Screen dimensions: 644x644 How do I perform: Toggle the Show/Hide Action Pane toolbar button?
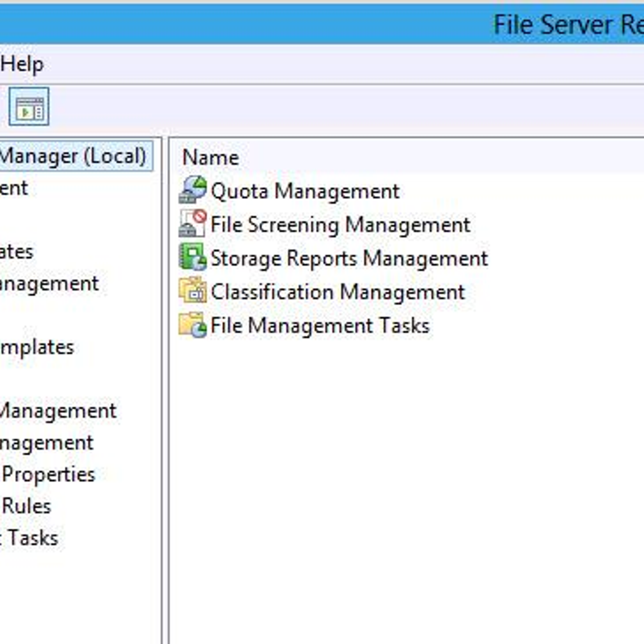29,107
